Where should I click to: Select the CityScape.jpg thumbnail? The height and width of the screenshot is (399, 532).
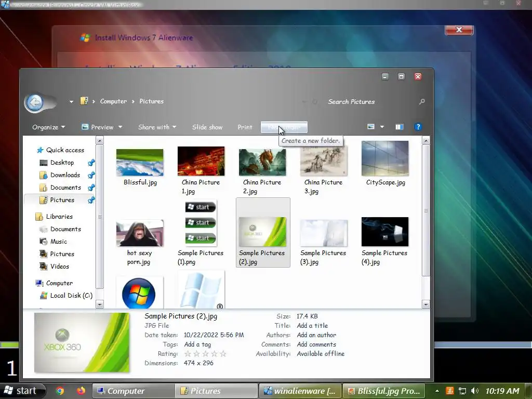[x=385, y=158]
